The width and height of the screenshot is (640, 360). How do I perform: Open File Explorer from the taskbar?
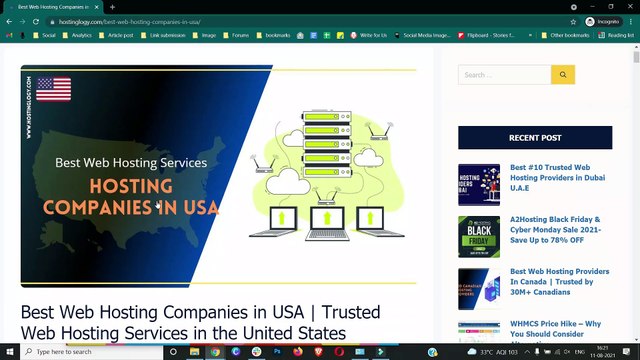(x=194, y=351)
